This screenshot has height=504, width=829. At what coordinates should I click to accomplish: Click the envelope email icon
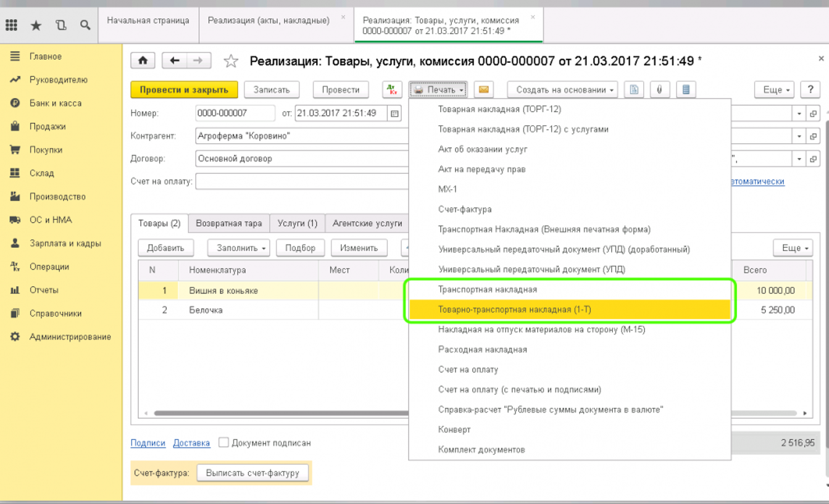[484, 89]
